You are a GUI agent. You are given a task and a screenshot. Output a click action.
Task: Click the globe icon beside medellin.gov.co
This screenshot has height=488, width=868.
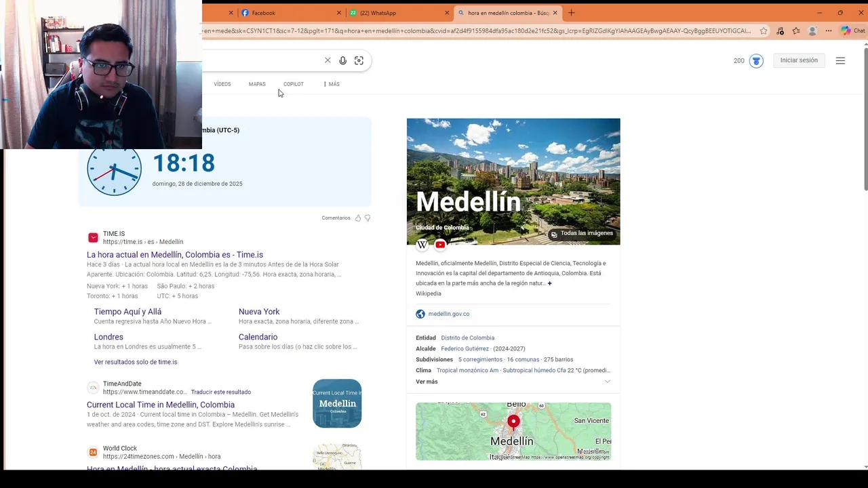click(x=420, y=314)
